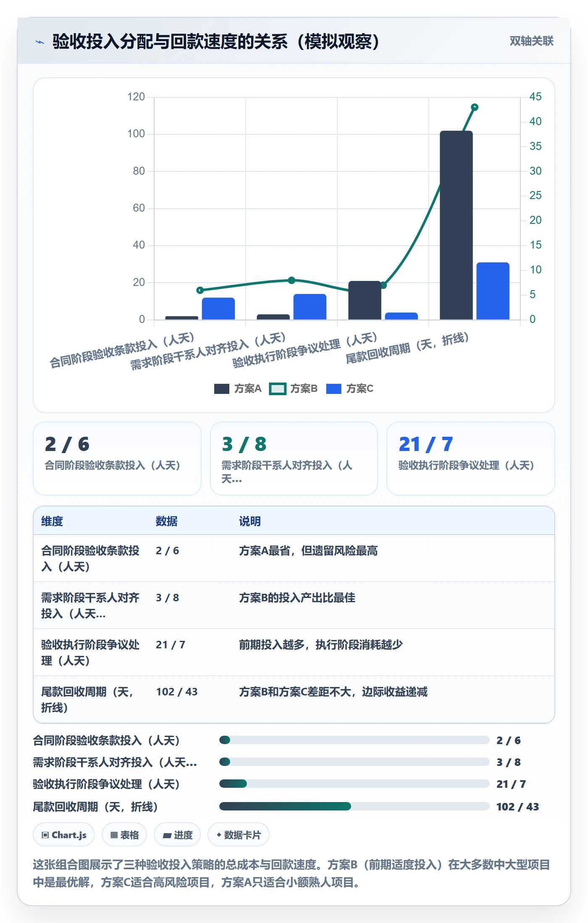Screen dimensions: 588x923
Task: Click the 21 / 7 value in the table
Action: click(171, 645)
